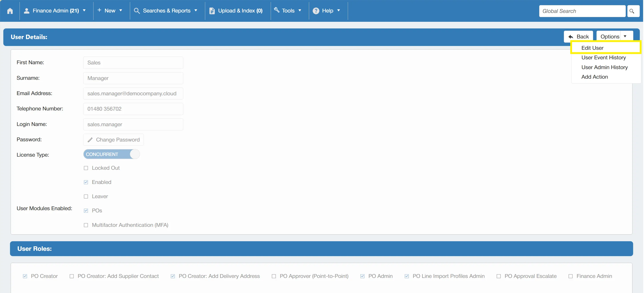The width and height of the screenshot is (644, 293).
Task: Switch the CONCURRENT license type toggle
Action: coord(111,154)
